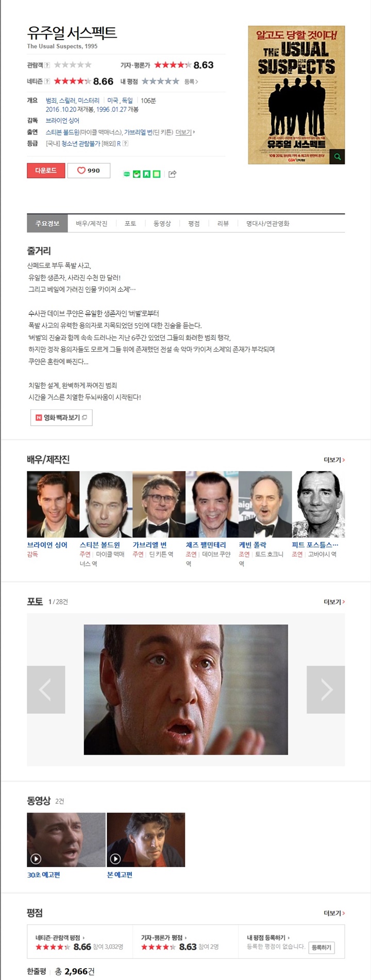The width and height of the screenshot is (371, 980).
Task: Show next photo with right arrow
Action: 326,689
